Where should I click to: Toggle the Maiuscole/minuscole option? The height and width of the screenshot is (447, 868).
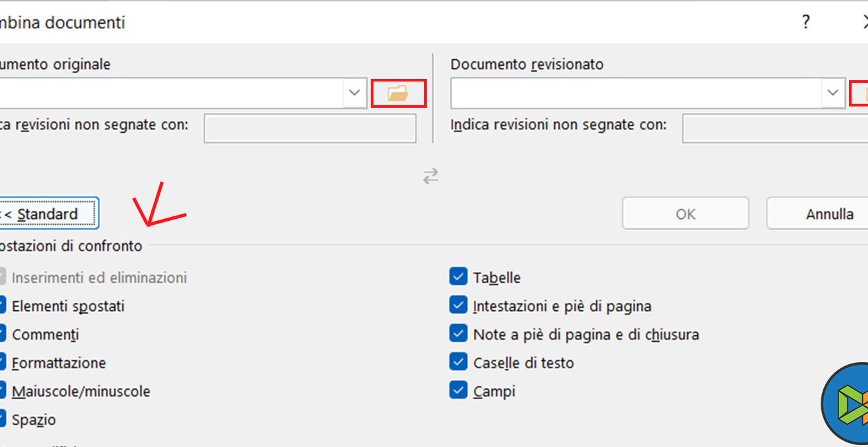point(3,390)
